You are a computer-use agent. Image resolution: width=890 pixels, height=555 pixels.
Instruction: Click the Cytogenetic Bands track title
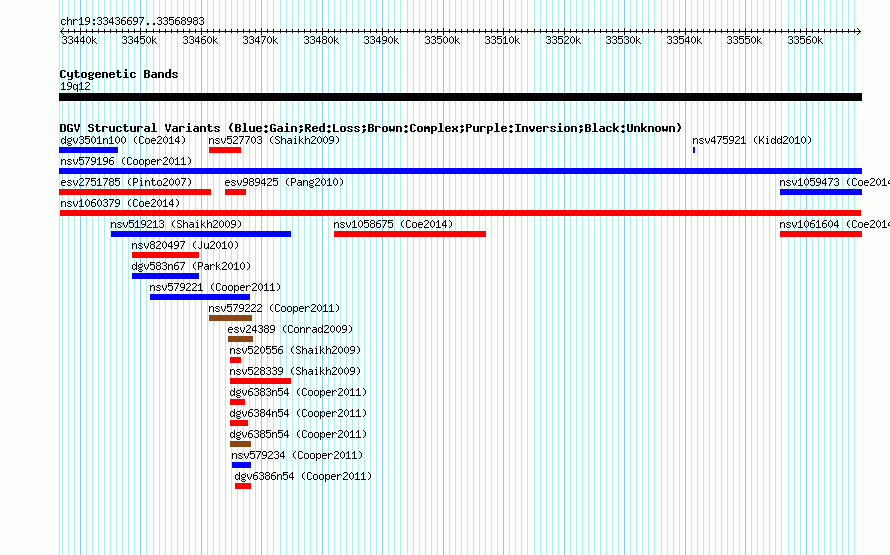[119, 74]
